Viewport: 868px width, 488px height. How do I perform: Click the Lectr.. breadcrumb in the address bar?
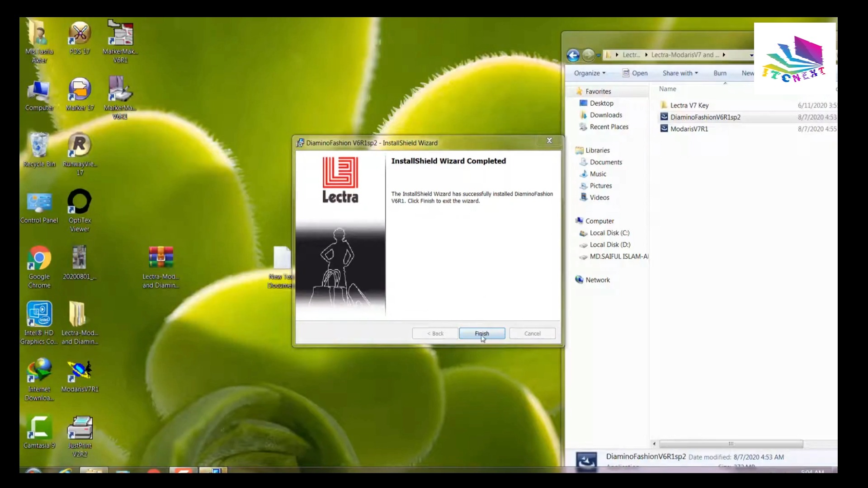click(x=631, y=55)
